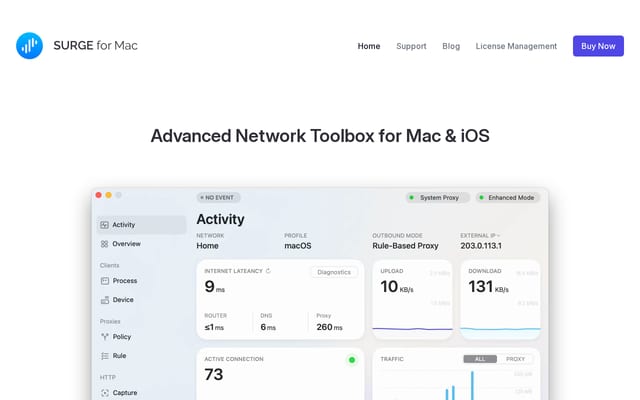Click the 131 KB/s download value
The image size is (640, 400).
coord(489,287)
